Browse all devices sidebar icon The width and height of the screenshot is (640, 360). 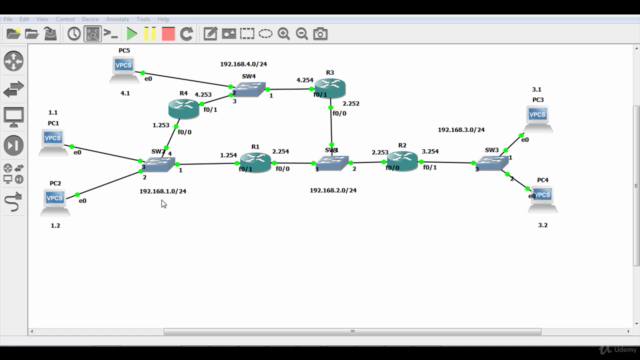coord(13,173)
